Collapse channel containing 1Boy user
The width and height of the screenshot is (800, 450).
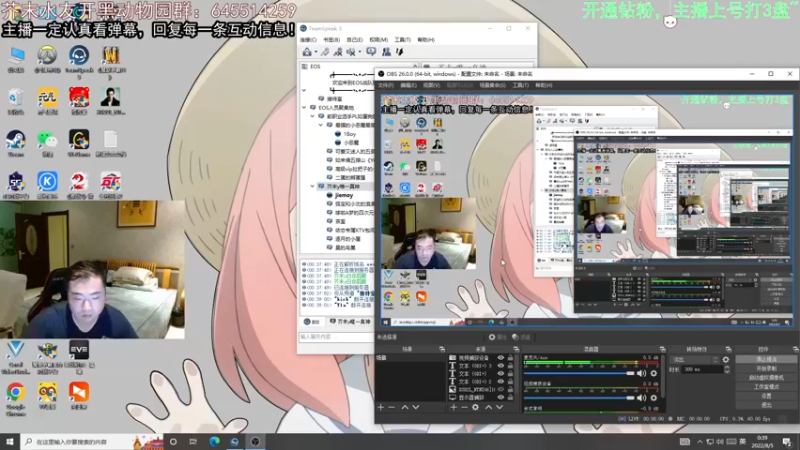[321, 125]
